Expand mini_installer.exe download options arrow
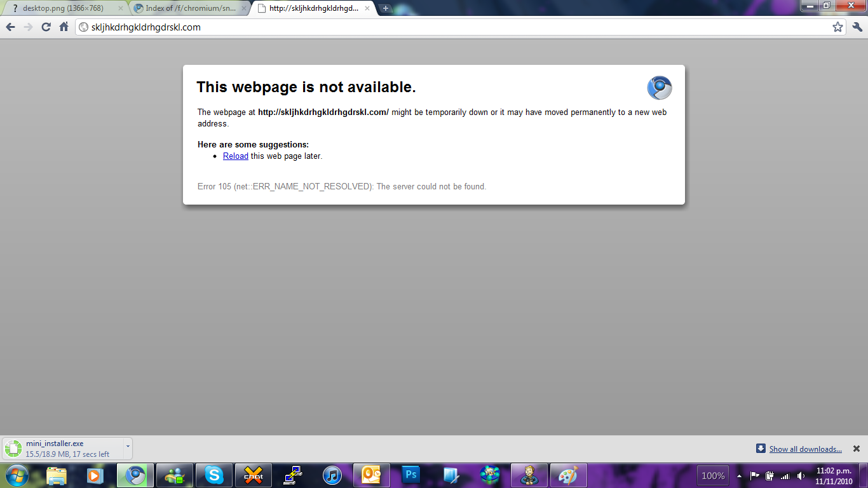This screenshot has width=868, height=488. [x=127, y=447]
